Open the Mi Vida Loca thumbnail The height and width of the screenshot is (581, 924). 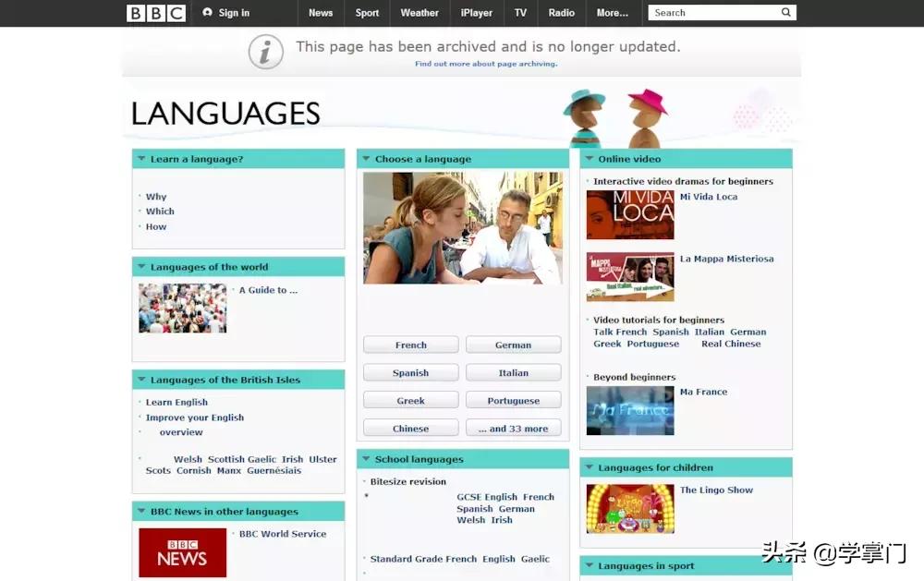[630, 214]
